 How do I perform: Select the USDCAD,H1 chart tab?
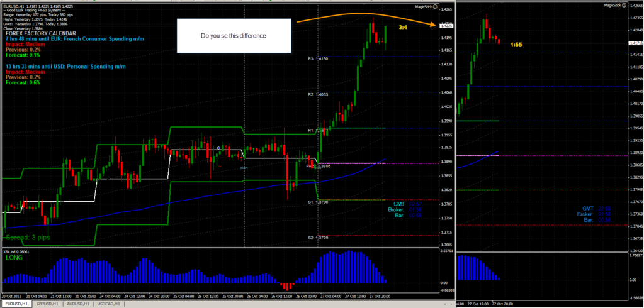pyautogui.click(x=110, y=304)
